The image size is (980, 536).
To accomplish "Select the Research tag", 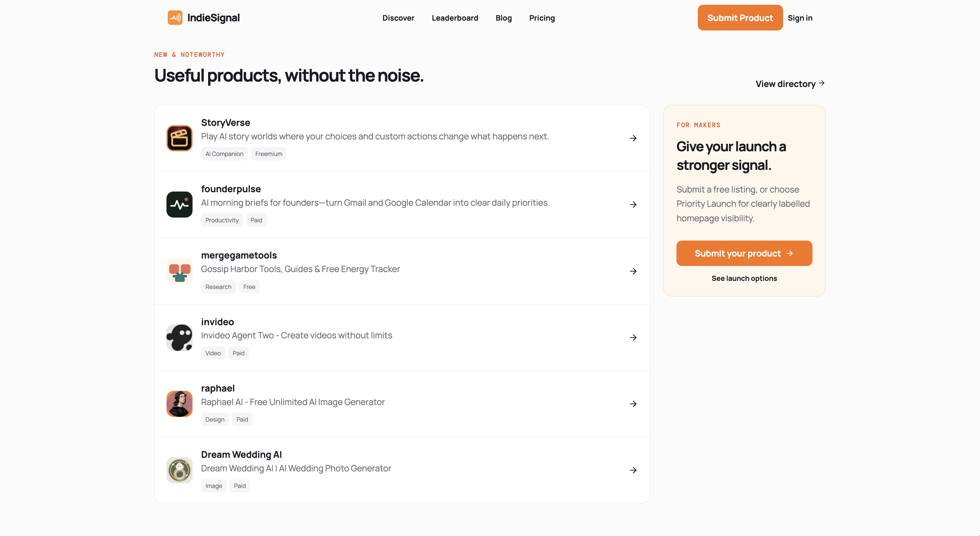I will point(218,287).
